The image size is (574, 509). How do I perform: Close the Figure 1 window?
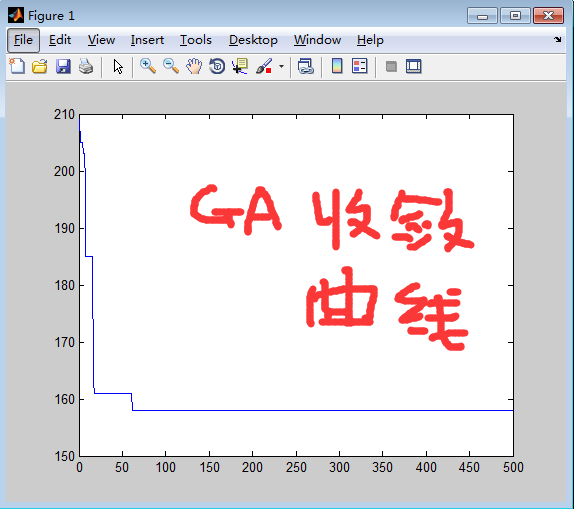[548, 16]
